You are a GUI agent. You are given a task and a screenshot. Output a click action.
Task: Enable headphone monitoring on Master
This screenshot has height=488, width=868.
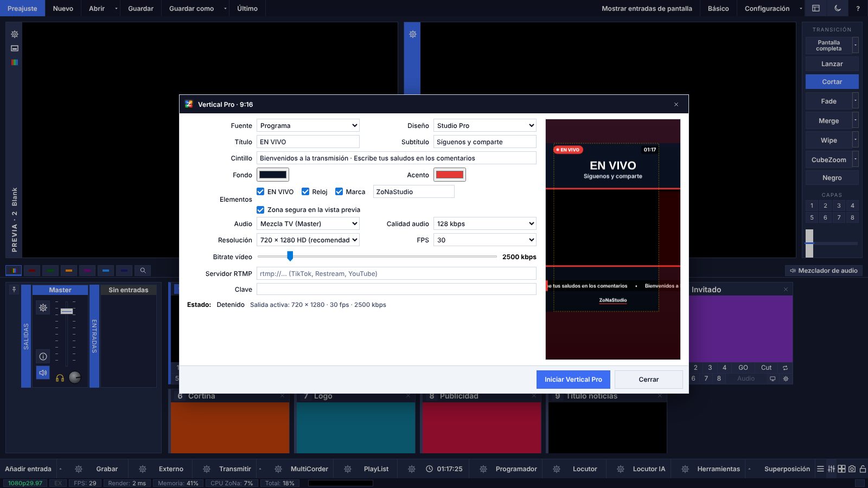[60, 378]
